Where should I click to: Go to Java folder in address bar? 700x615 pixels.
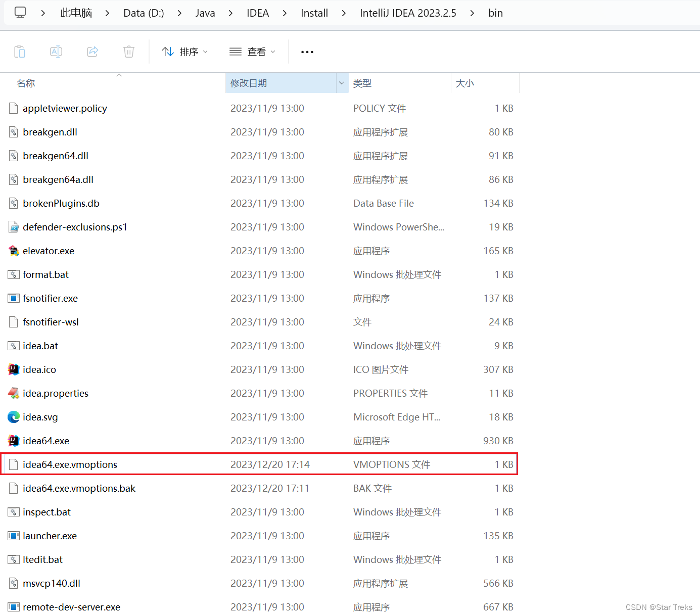coord(205,13)
